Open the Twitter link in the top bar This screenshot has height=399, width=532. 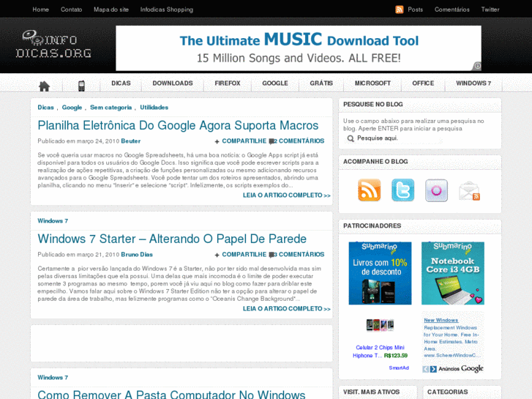[x=490, y=10]
